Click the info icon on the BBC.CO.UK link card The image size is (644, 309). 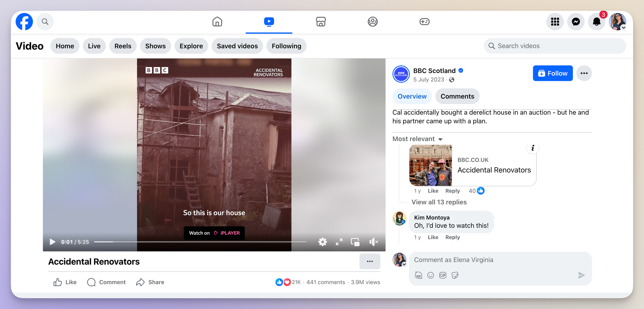tap(533, 148)
